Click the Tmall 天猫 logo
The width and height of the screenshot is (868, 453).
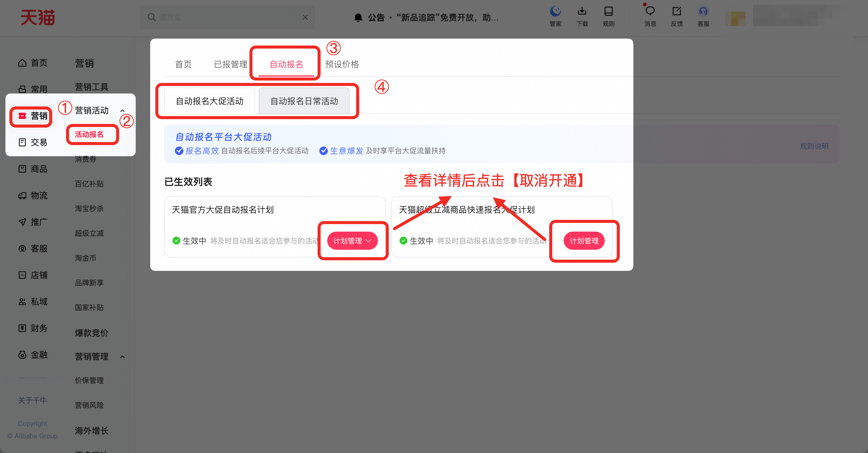click(x=38, y=17)
